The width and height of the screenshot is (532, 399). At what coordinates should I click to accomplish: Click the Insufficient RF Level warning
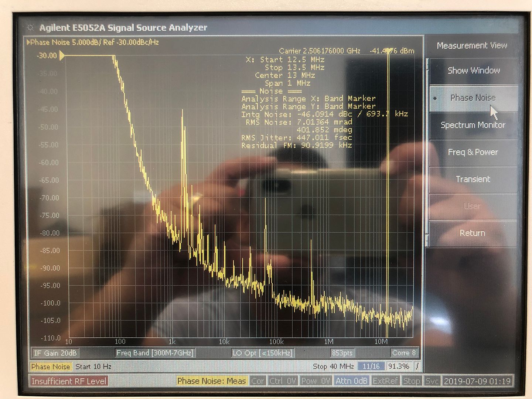[69, 381]
